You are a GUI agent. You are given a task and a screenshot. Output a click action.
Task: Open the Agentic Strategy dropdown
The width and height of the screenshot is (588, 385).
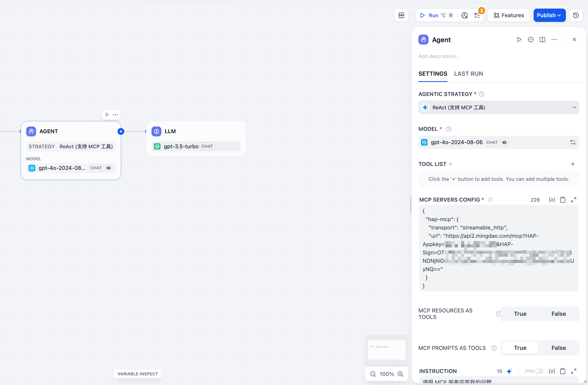(x=498, y=107)
